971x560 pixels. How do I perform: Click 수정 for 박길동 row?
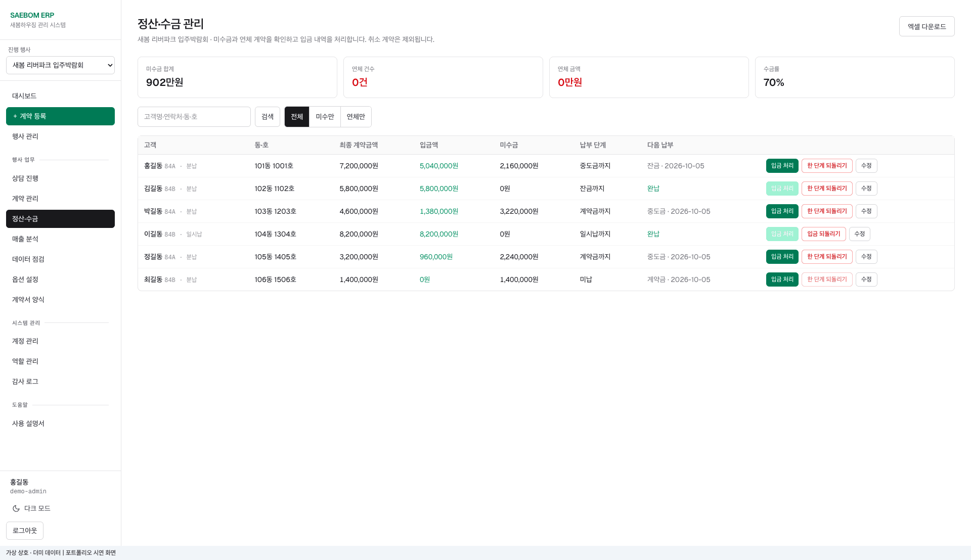click(866, 211)
